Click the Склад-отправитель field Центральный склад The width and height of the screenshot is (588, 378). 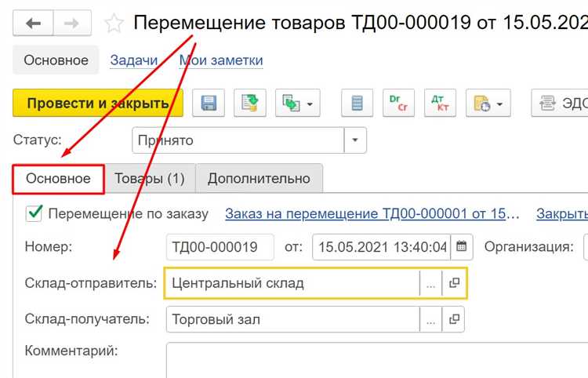coord(292,283)
